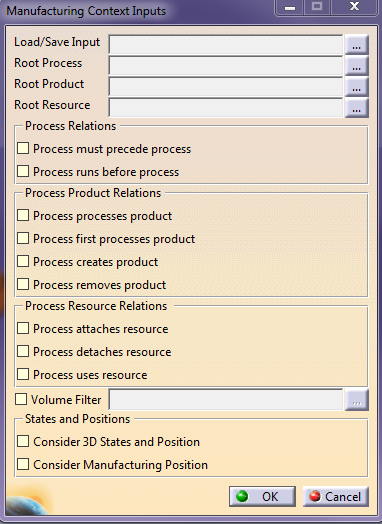Viewport: 382px width, 524px height.
Task: Focus the Load/Save Input text field
Action: click(226, 44)
